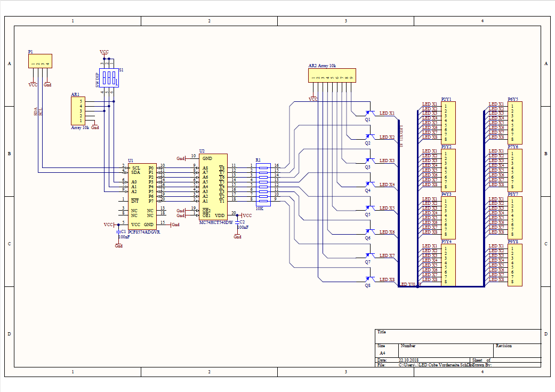Select capacitor C2 100nF symbol
This screenshot has height=392, width=555.
(237, 222)
